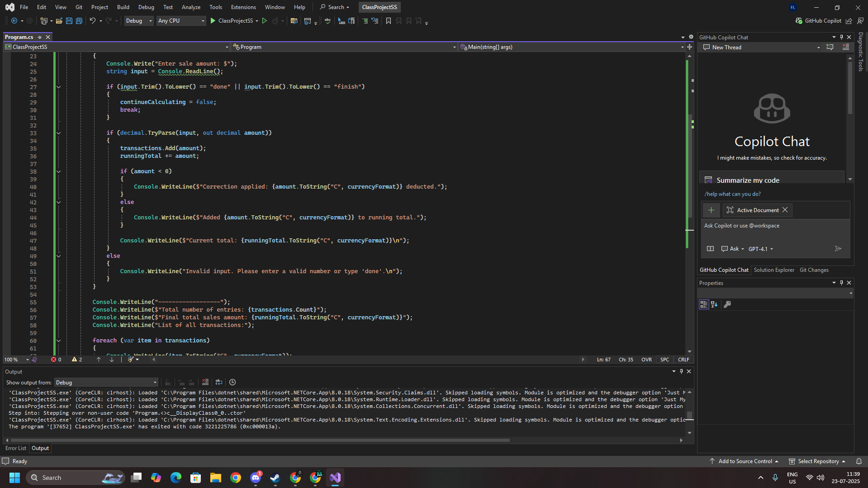Click the uncomment selected lines icon
Screen dimensions: 868x488
375,21
